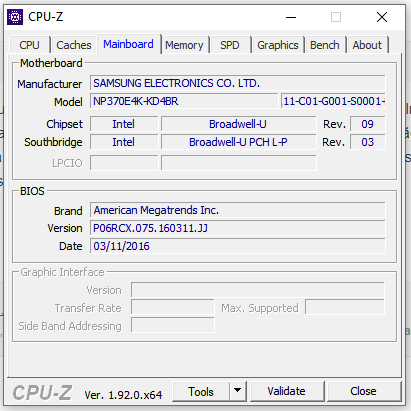Select the Memory tab
This screenshot has height=411, width=411.
pyautogui.click(x=184, y=45)
